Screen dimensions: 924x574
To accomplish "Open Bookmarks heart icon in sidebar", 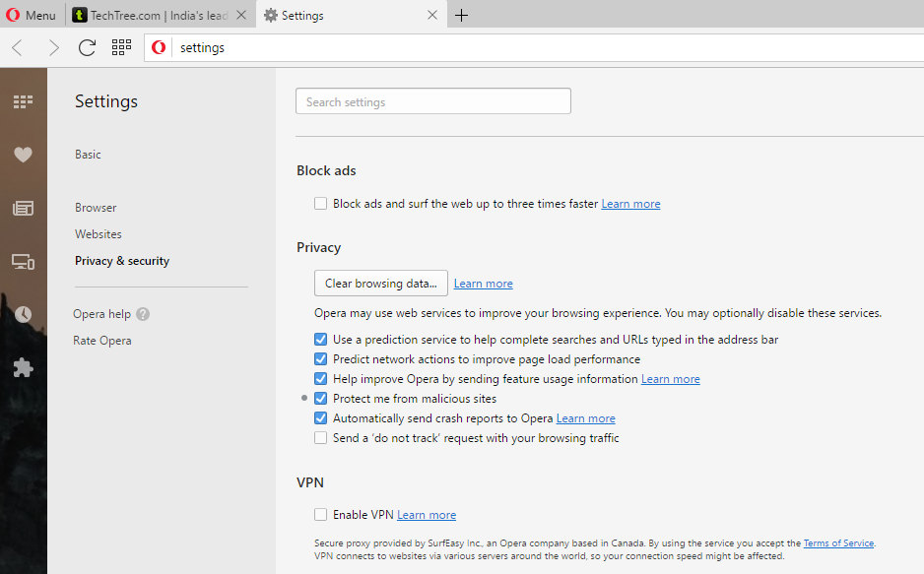I will (23, 155).
